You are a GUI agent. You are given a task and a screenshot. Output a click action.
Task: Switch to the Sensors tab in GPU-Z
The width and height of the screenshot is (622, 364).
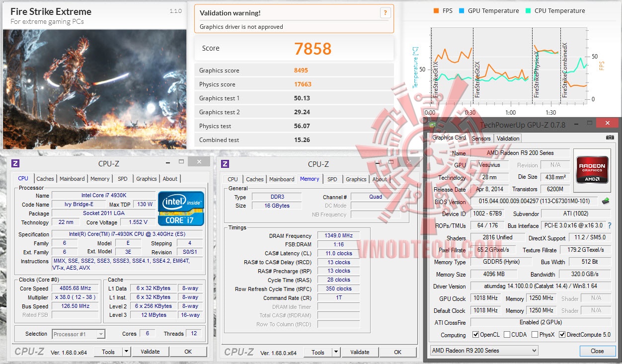click(x=481, y=139)
